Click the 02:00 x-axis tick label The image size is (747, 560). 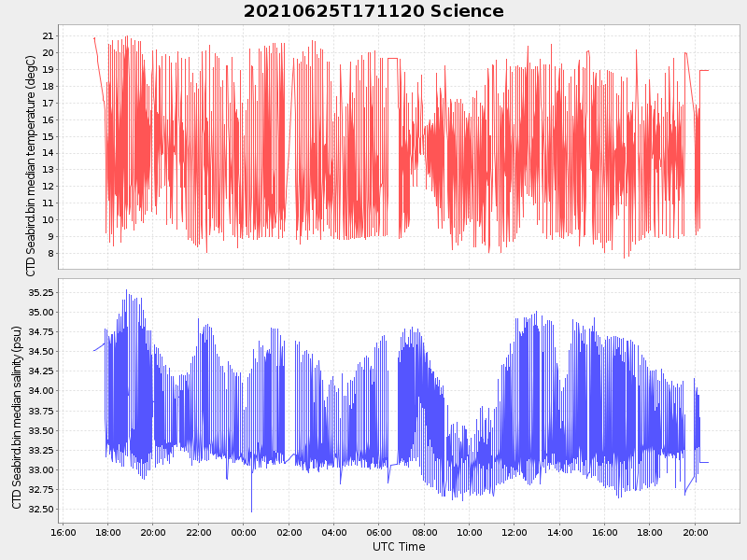289,532
